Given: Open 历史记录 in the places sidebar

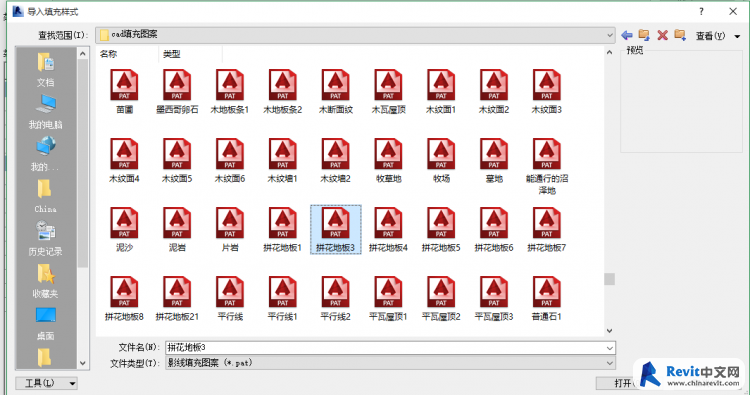Looking at the screenshot, I should pos(45,238).
